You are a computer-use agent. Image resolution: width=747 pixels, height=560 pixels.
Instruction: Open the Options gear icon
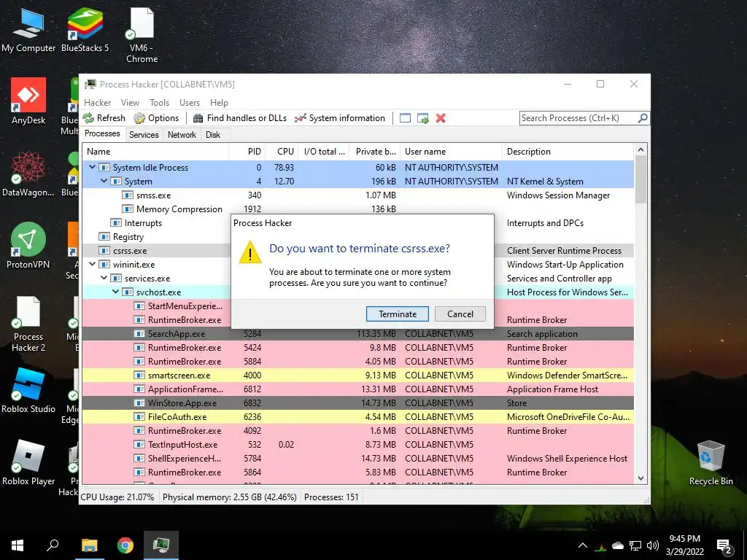139,118
